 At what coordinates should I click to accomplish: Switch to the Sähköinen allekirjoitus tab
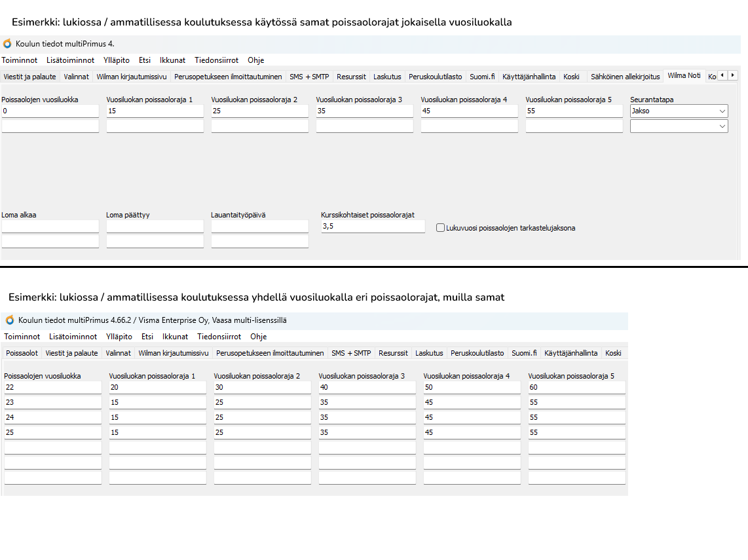pos(625,77)
